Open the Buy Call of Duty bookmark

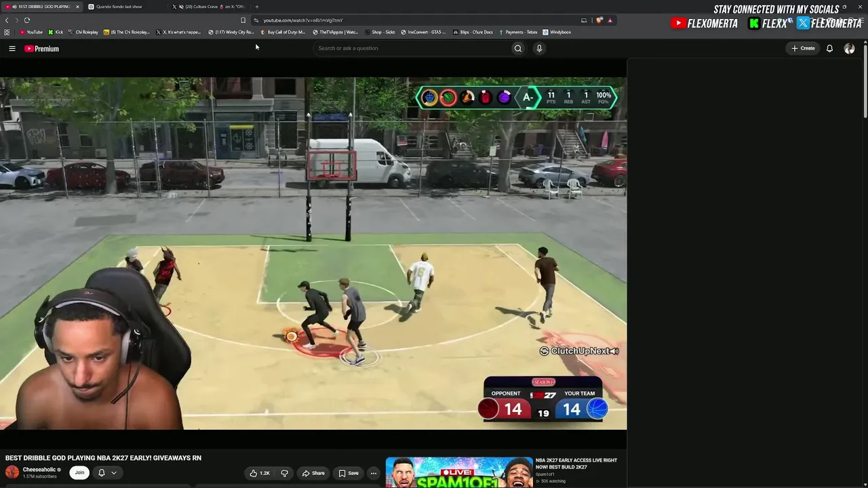click(283, 33)
